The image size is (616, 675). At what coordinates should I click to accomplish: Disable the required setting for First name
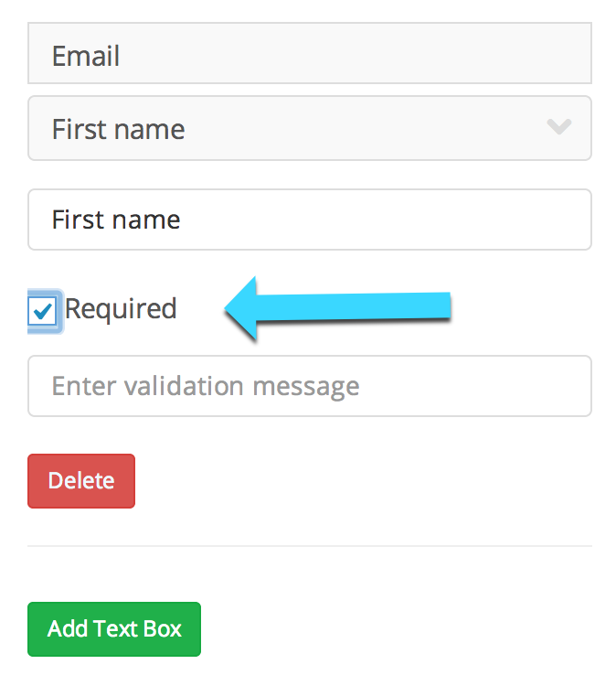click(42, 311)
